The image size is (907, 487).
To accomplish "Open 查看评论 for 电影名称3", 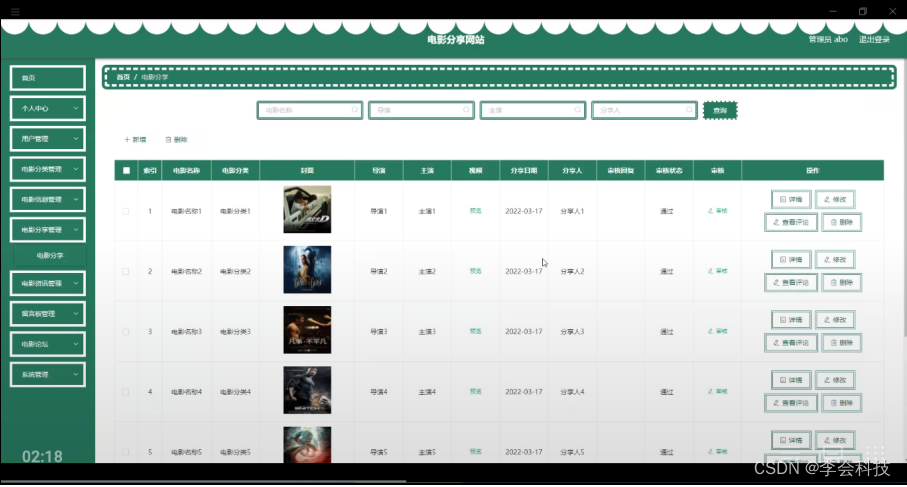I will (x=791, y=342).
